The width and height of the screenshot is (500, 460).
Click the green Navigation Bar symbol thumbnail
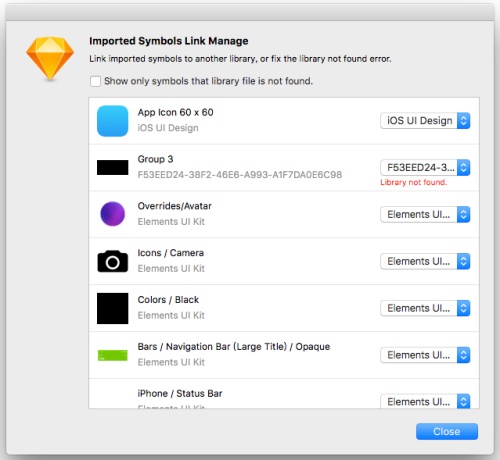tap(113, 355)
